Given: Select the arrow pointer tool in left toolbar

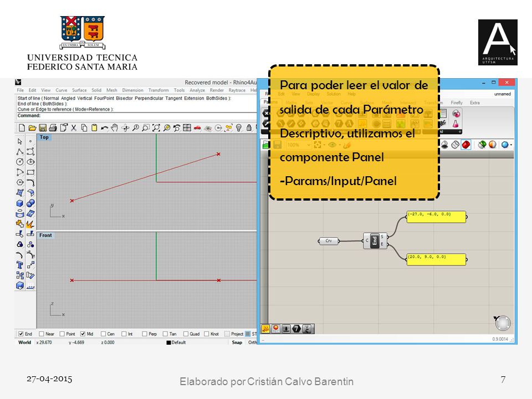Looking at the screenshot, I should [20, 141].
